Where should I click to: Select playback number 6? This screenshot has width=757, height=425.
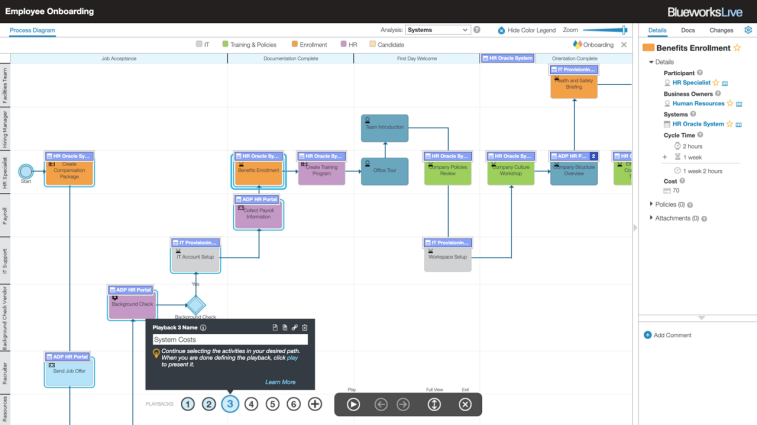point(294,404)
